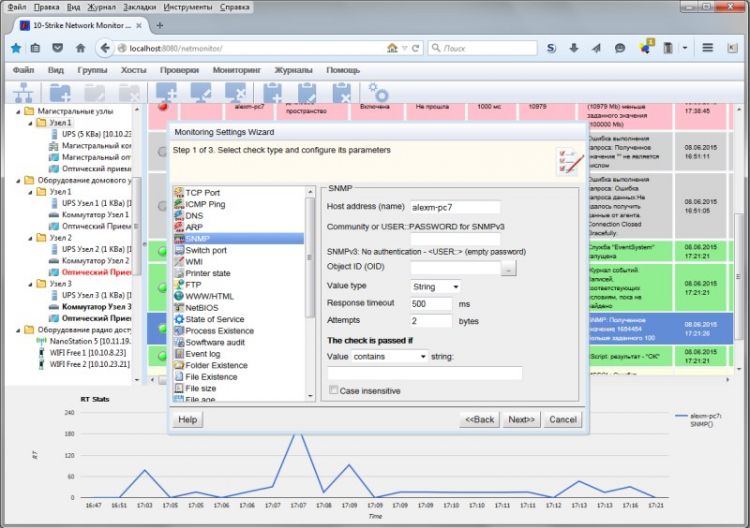The height and width of the screenshot is (528, 750).
Task: Click the Next>> button
Action: tap(520, 420)
